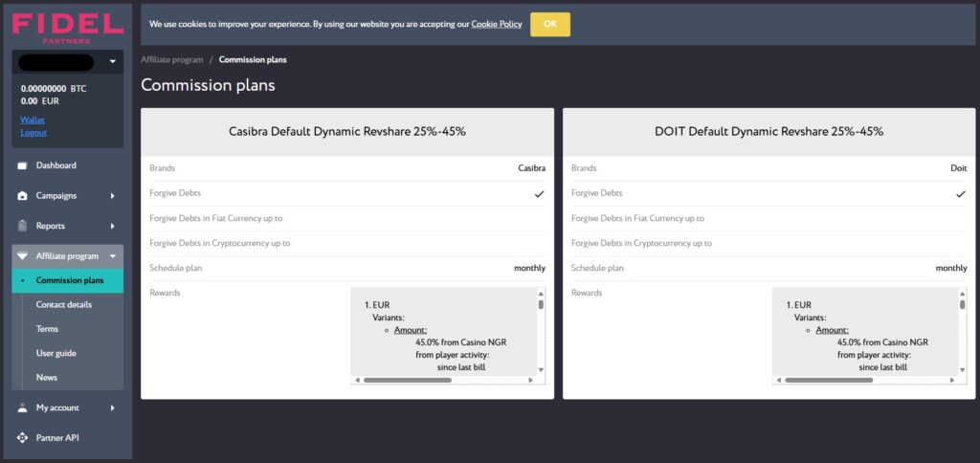The height and width of the screenshot is (463, 980).
Task: Expand the Reports submenu arrow
Action: [x=113, y=226]
